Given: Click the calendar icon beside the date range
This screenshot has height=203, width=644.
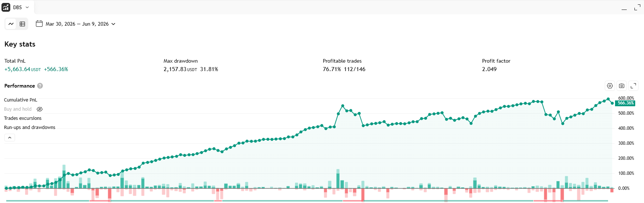Looking at the screenshot, I should click(39, 24).
